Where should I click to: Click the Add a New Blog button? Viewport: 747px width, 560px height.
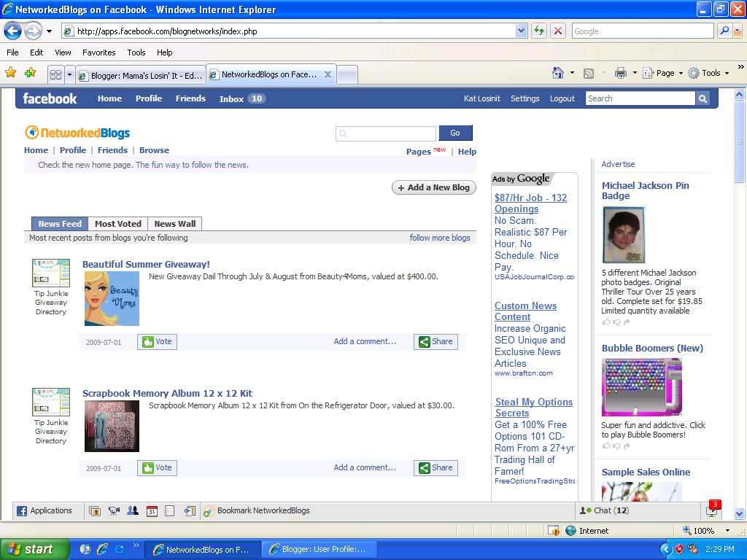click(x=433, y=187)
